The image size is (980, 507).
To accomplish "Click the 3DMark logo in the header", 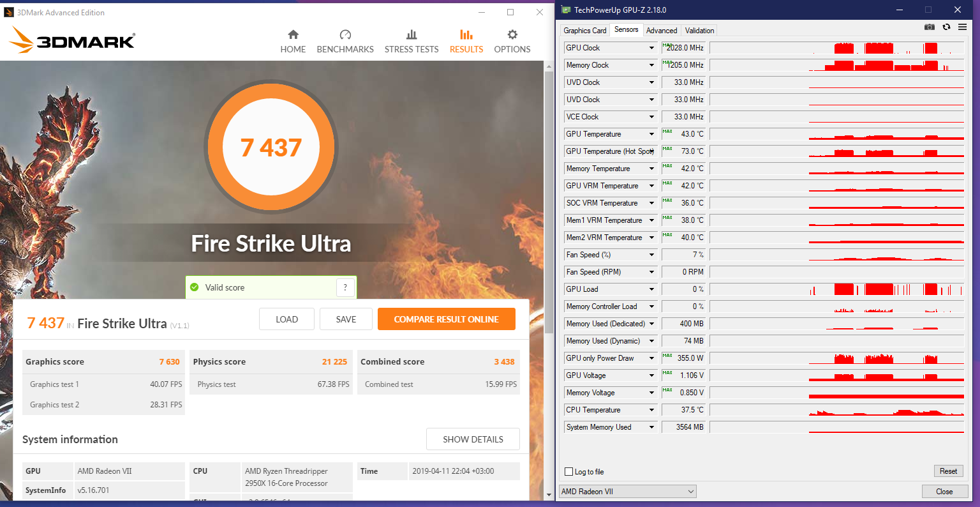I will tap(72, 40).
